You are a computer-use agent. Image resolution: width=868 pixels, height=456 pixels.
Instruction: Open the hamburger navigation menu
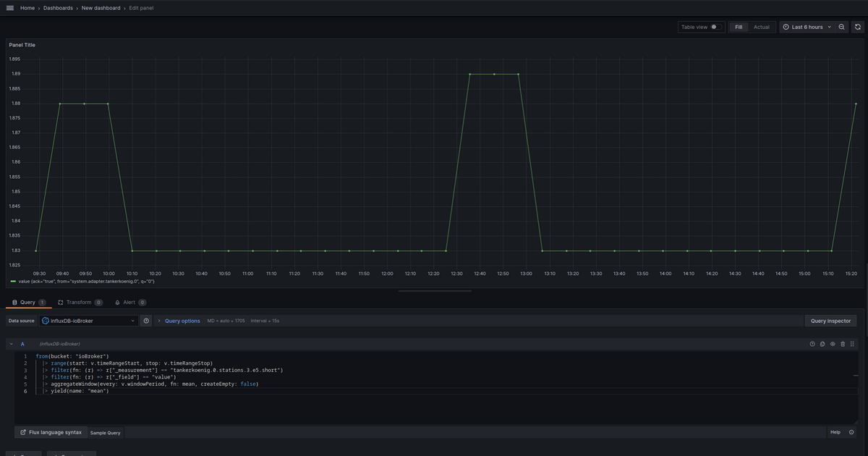coord(10,8)
